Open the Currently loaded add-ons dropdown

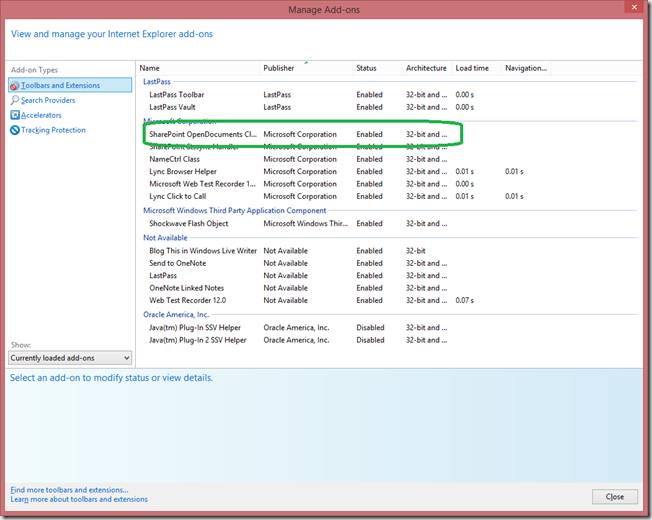click(x=70, y=358)
